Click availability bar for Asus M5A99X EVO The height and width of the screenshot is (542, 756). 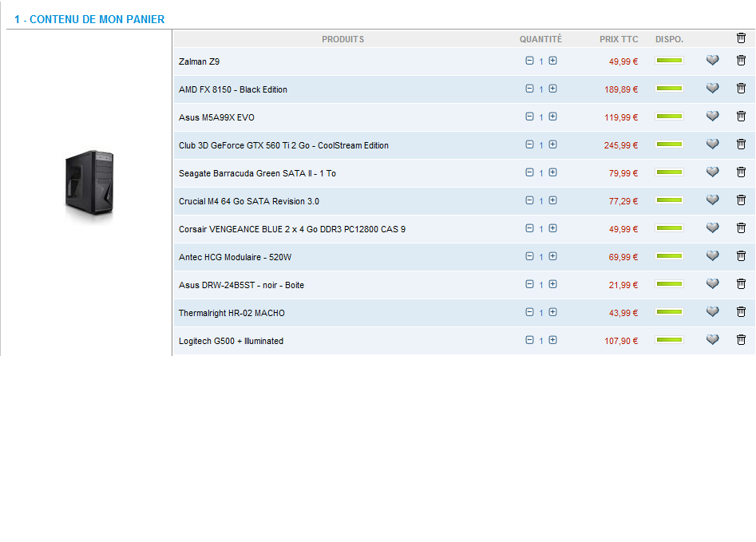tap(669, 117)
